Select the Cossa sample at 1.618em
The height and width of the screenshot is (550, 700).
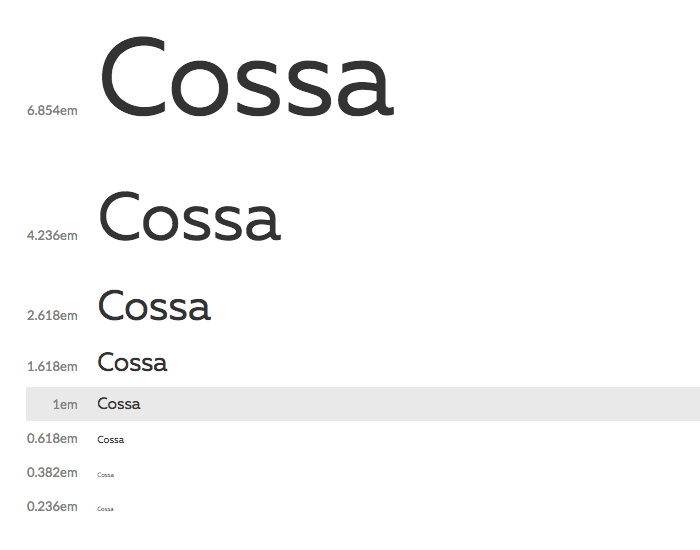pos(133,362)
